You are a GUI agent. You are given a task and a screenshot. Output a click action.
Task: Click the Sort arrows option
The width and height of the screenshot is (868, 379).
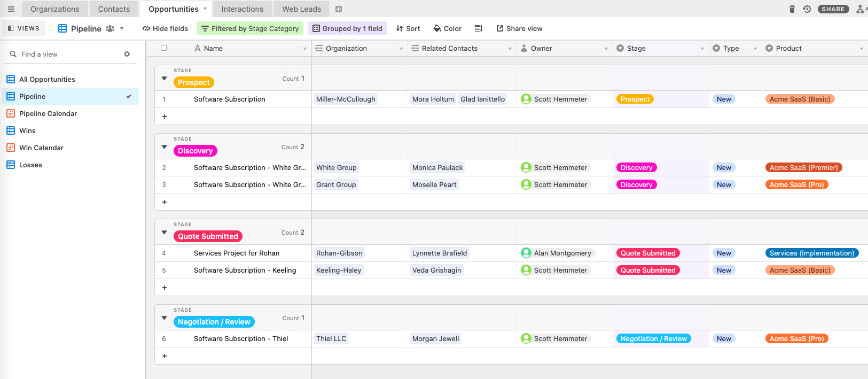(x=408, y=28)
